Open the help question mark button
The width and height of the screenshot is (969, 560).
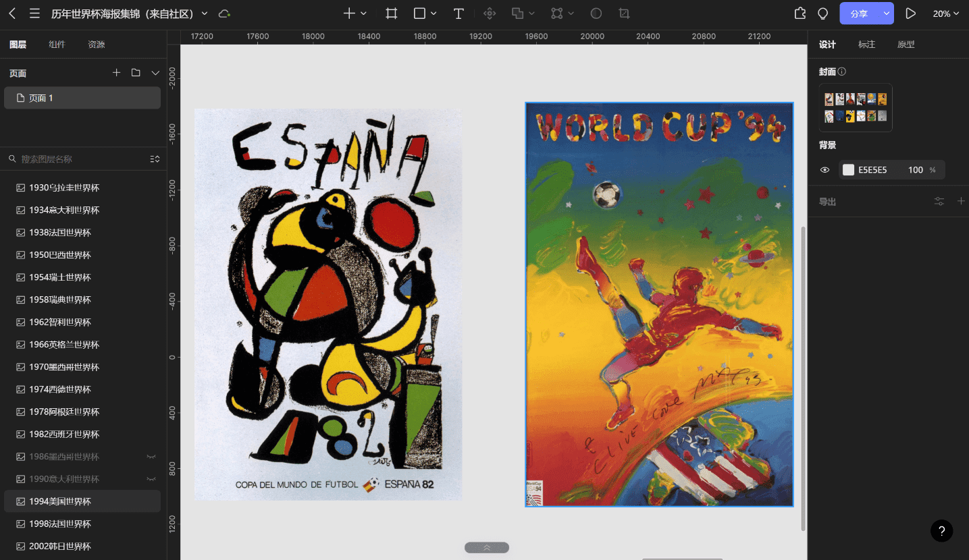pos(942,531)
